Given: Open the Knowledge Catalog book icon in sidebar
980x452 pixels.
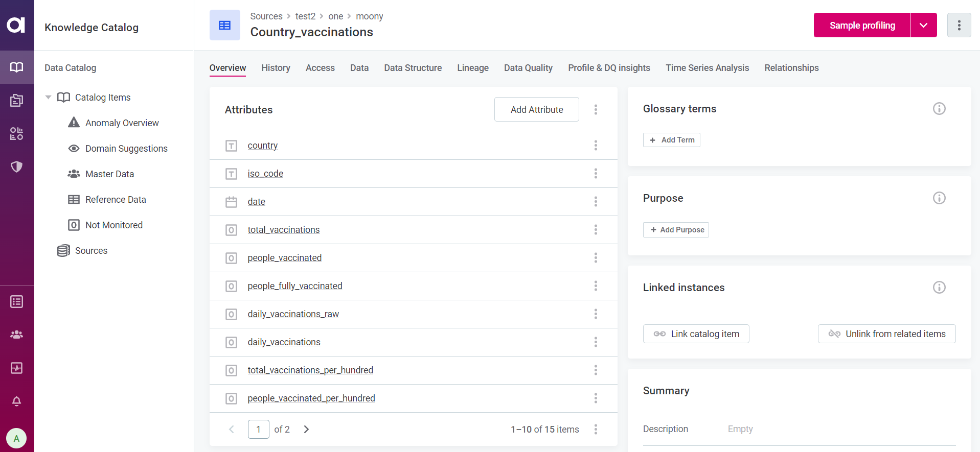Looking at the screenshot, I should [x=17, y=67].
